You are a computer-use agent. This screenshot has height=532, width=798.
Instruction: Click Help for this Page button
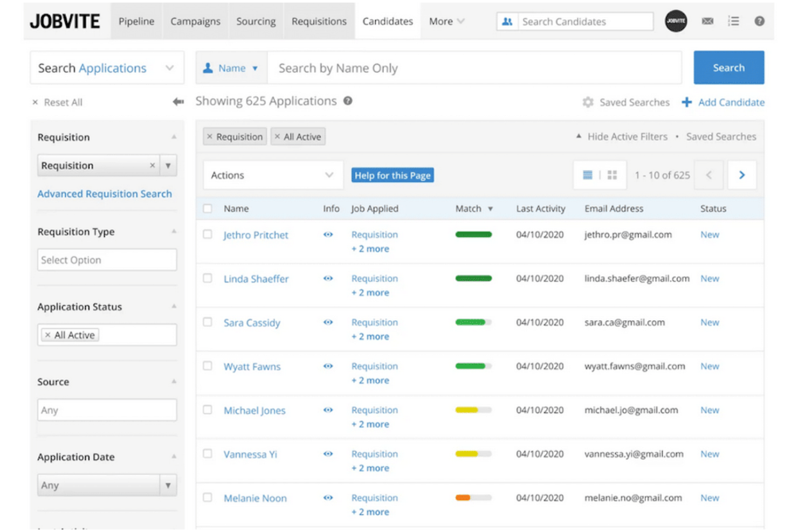(393, 175)
